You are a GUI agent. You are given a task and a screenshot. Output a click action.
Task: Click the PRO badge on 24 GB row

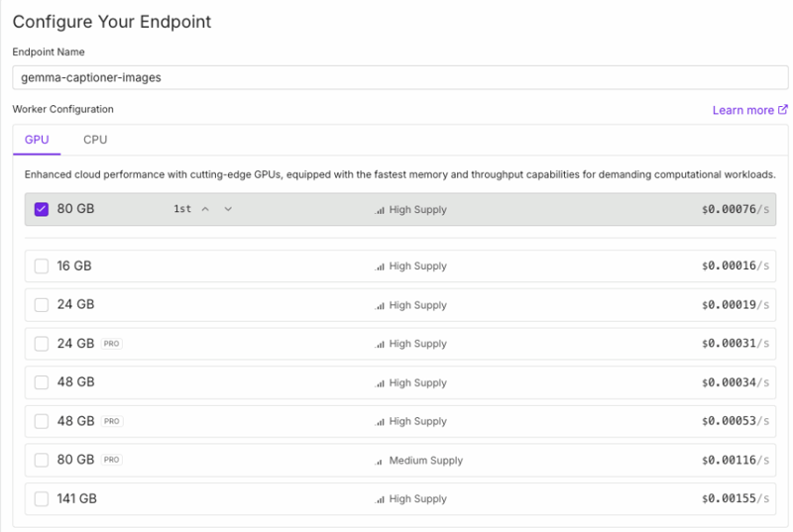tap(112, 344)
